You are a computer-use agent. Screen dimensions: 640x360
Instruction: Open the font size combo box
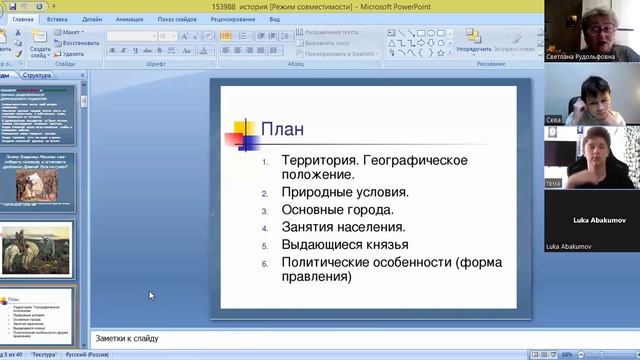167,36
